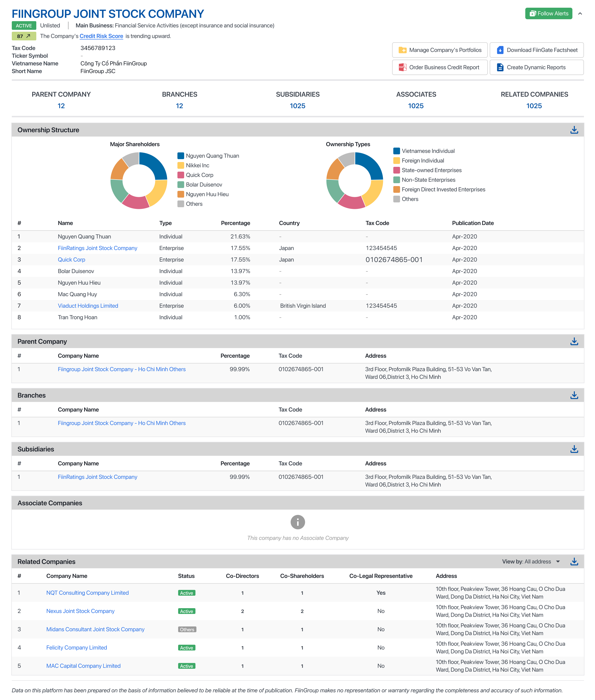Click the Subsidiaries section download icon
The image size is (595, 700).
tap(574, 449)
